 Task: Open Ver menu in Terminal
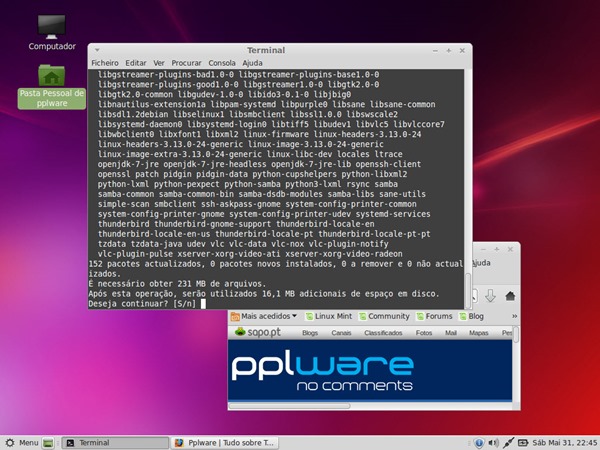pyautogui.click(x=159, y=63)
